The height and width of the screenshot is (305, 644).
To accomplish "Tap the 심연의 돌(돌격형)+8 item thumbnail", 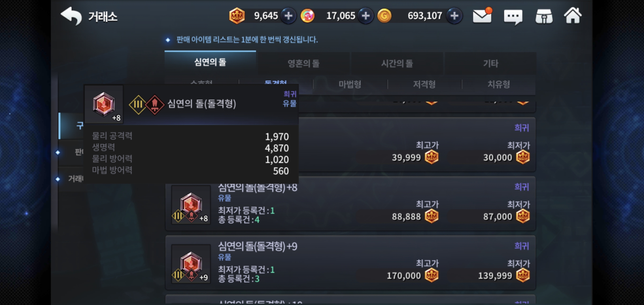I will click(191, 205).
